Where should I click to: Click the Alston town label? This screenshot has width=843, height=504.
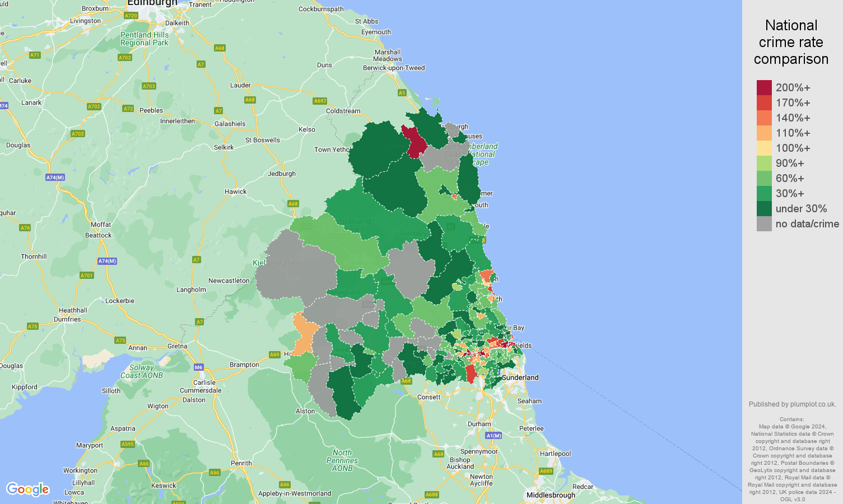pos(305,411)
